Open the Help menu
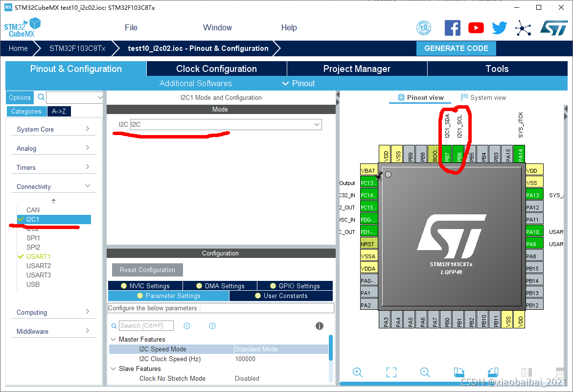This screenshot has width=573, height=392. 289,28
